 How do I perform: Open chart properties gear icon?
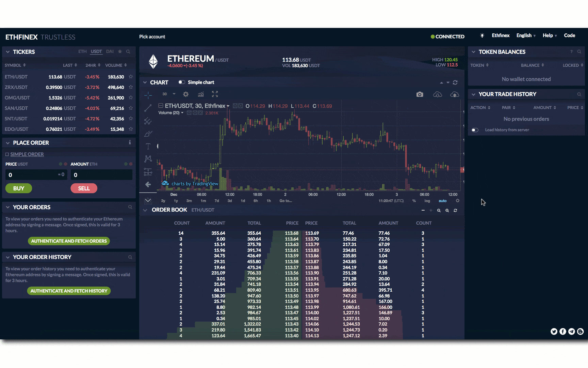coord(186,94)
